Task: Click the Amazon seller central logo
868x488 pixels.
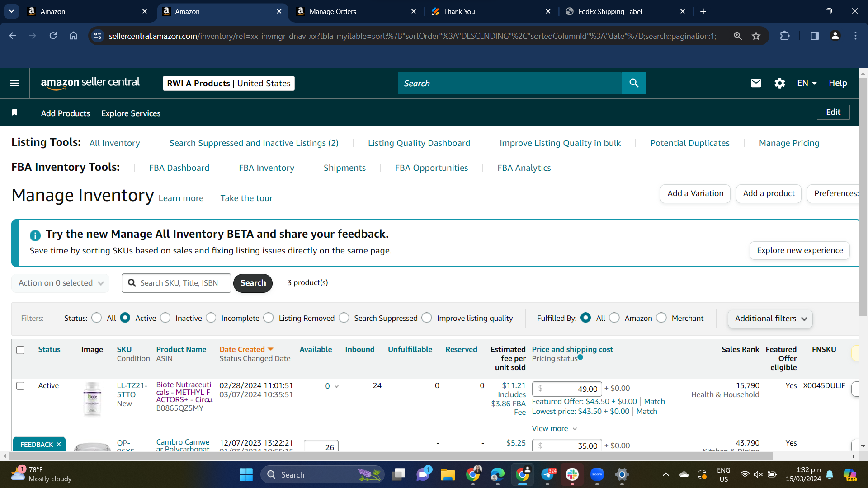Action: [x=90, y=83]
